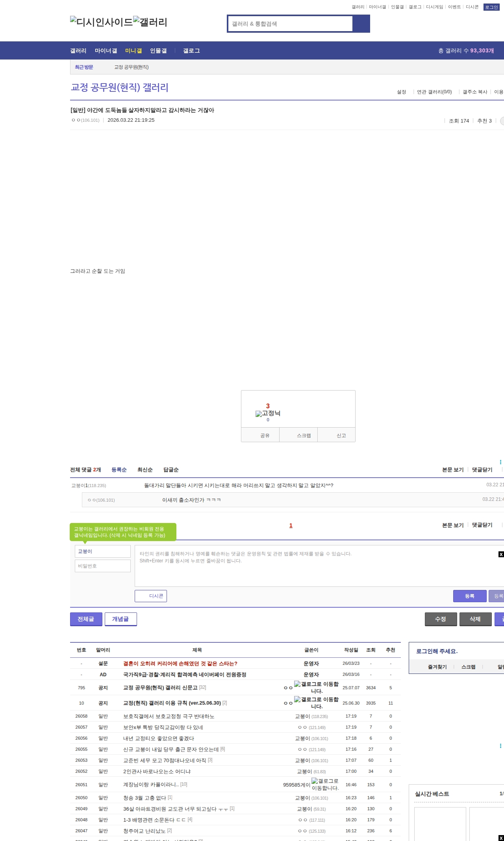The image size is (504, 841).
Task: Select 개념글 list tab
Action: click(121, 619)
